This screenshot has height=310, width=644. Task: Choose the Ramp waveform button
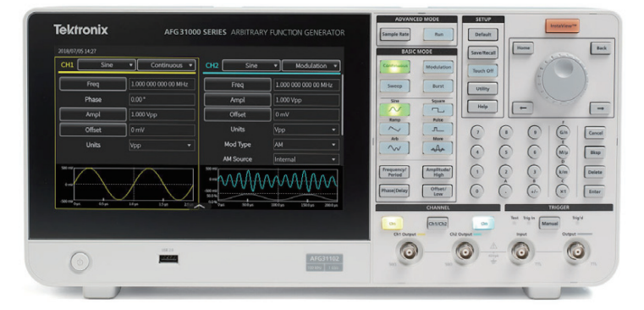[x=394, y=129]
